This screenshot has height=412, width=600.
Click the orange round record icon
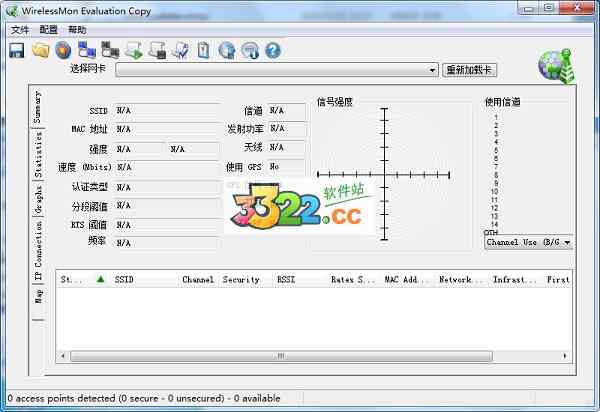[x=63, y=50]
